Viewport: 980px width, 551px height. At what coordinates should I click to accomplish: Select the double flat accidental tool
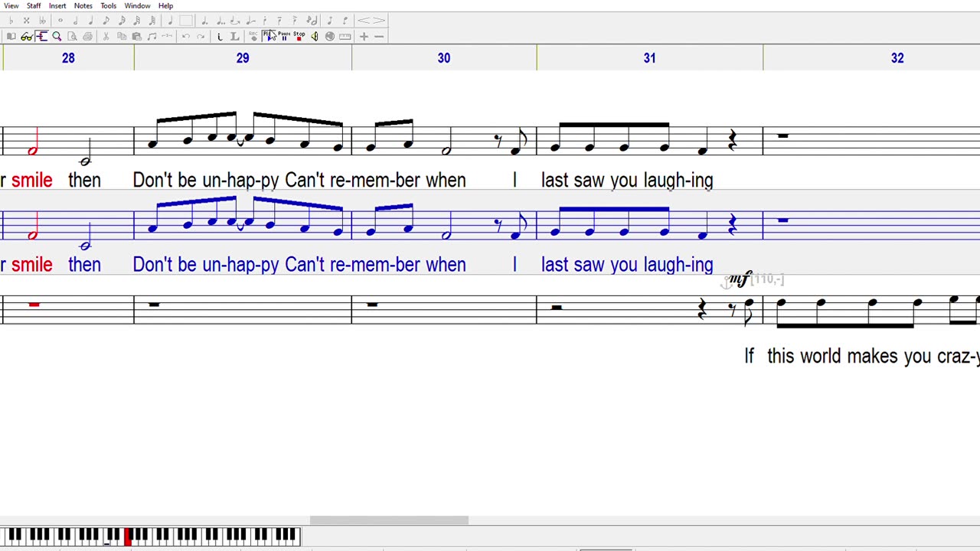[43, 21]
